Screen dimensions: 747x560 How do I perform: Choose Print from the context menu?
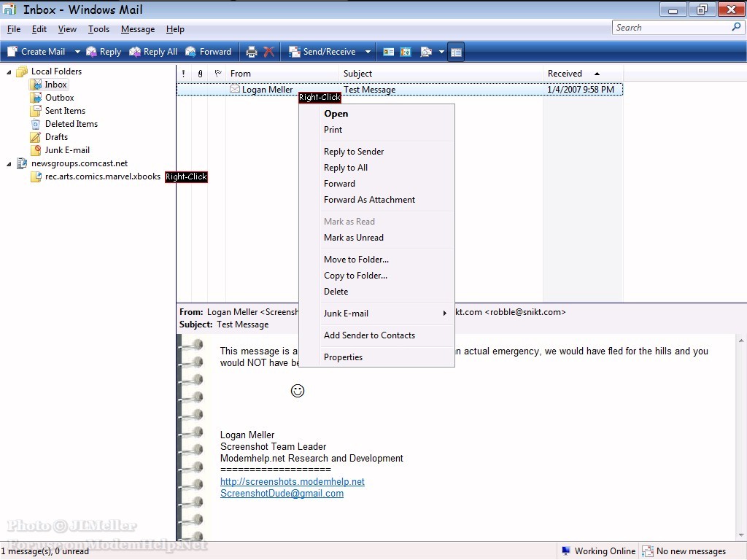[376, 130]
